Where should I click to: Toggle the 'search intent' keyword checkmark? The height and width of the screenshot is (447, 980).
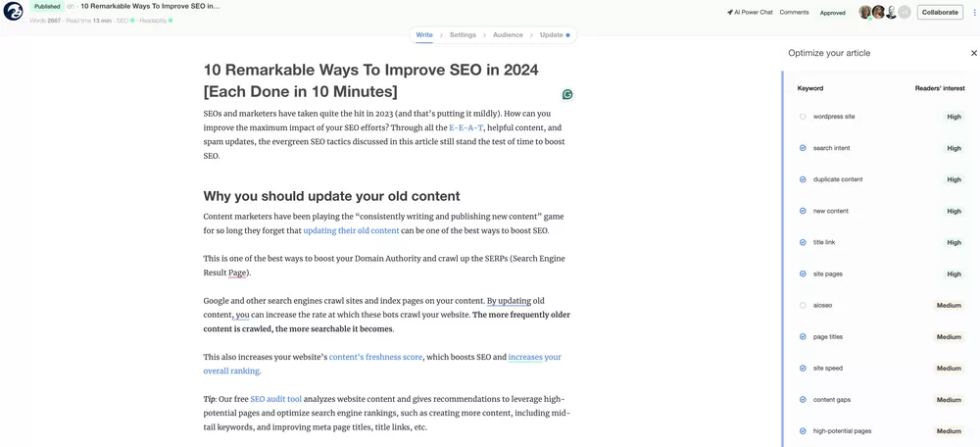[x=803, y=148]
